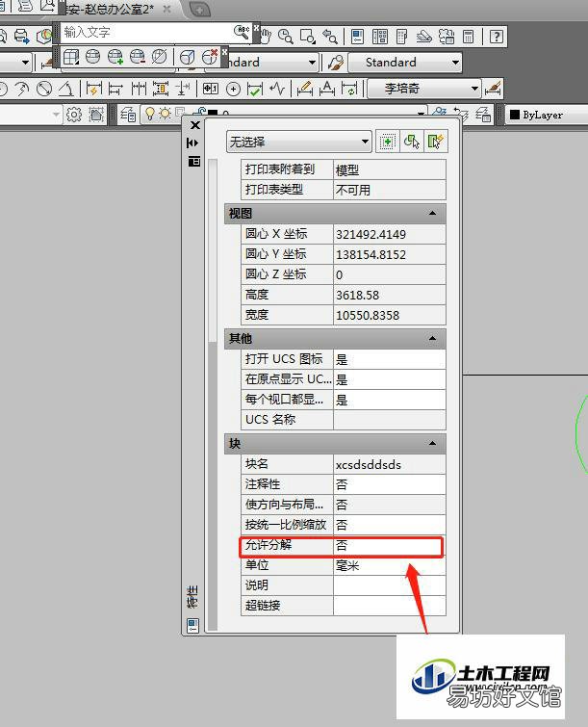This screenshot has width=588, height=727.
Task: Open the Markup Set Manager icon
Action: pos(447,37)
